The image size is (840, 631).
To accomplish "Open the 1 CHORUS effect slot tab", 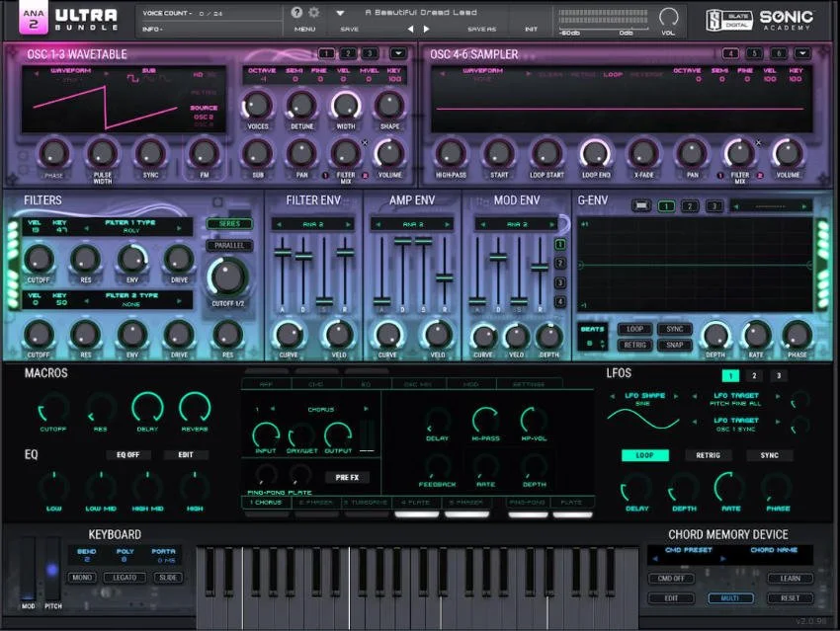I will tap(266, 503).
